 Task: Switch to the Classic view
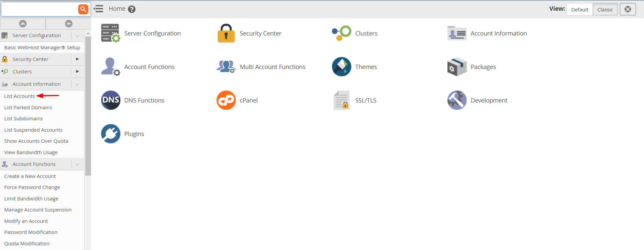605,9
